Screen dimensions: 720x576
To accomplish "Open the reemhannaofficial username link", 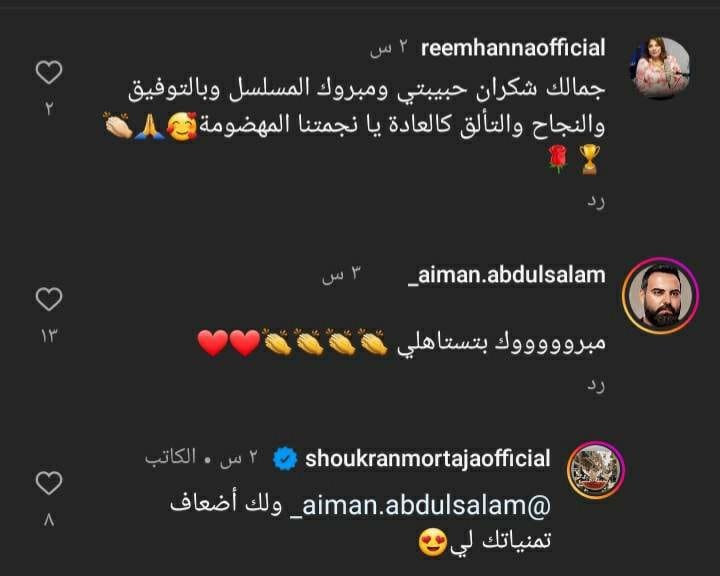I will [x=513, y=48].
